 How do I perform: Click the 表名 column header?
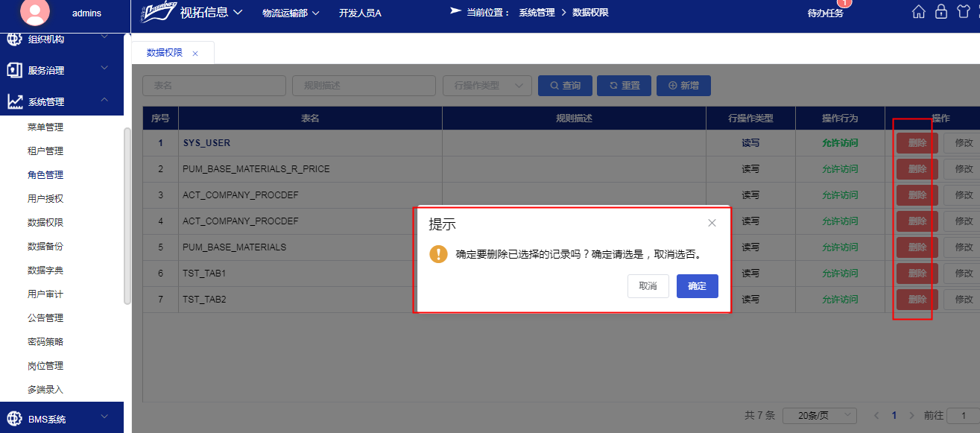(x=310, y=118)
